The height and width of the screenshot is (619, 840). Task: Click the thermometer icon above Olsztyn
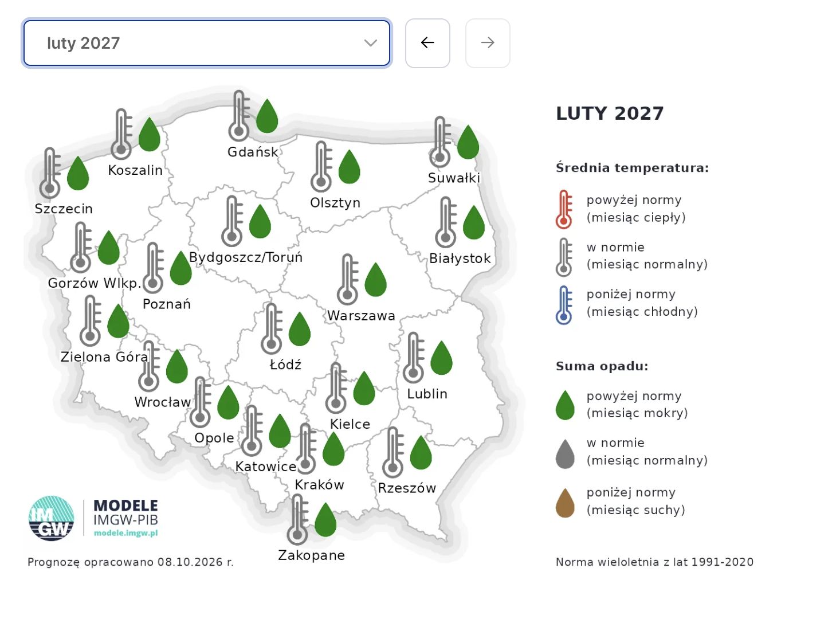[322, 167]
